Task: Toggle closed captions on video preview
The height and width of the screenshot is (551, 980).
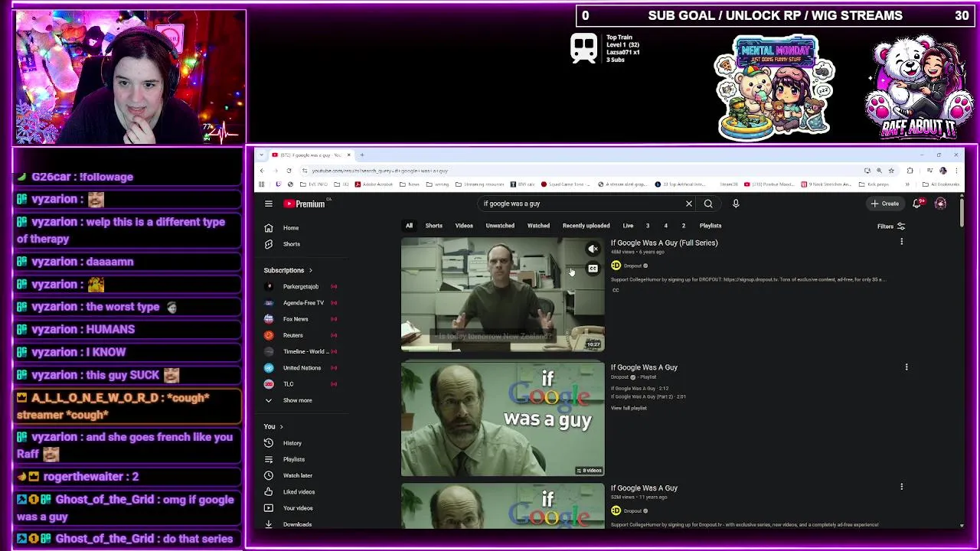Action: pos(593,269)
